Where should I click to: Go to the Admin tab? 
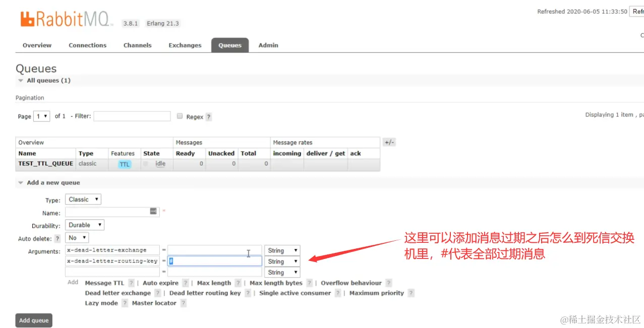(x=268, y=45)
